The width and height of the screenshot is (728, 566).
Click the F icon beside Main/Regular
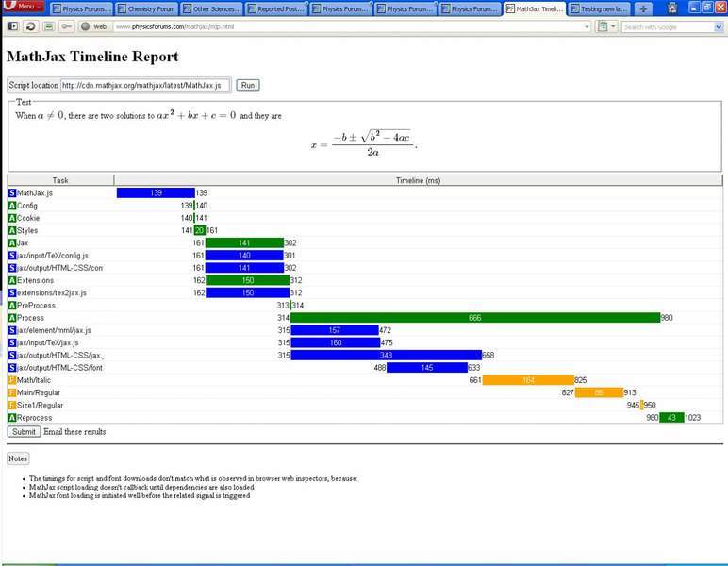point(12,393)
